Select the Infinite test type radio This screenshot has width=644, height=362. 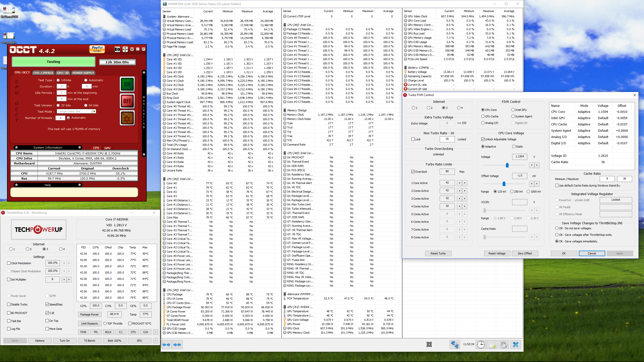click(58, 80)
